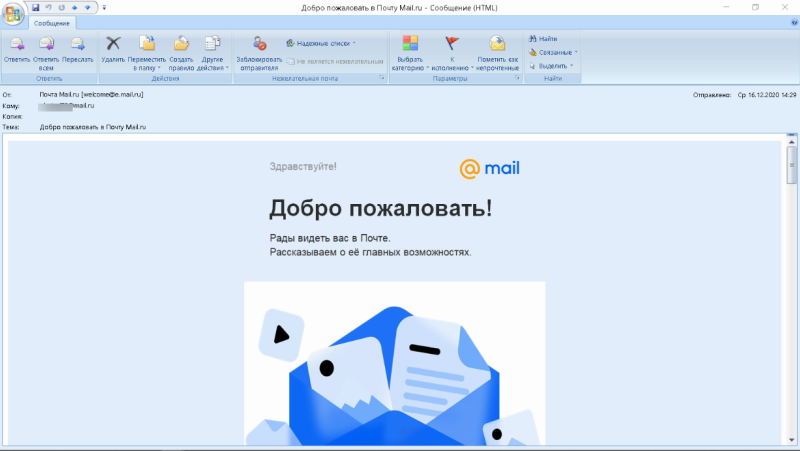This screenshot has height=451, width=800.
Task: Open Выделить select menu
Action: 551,66
